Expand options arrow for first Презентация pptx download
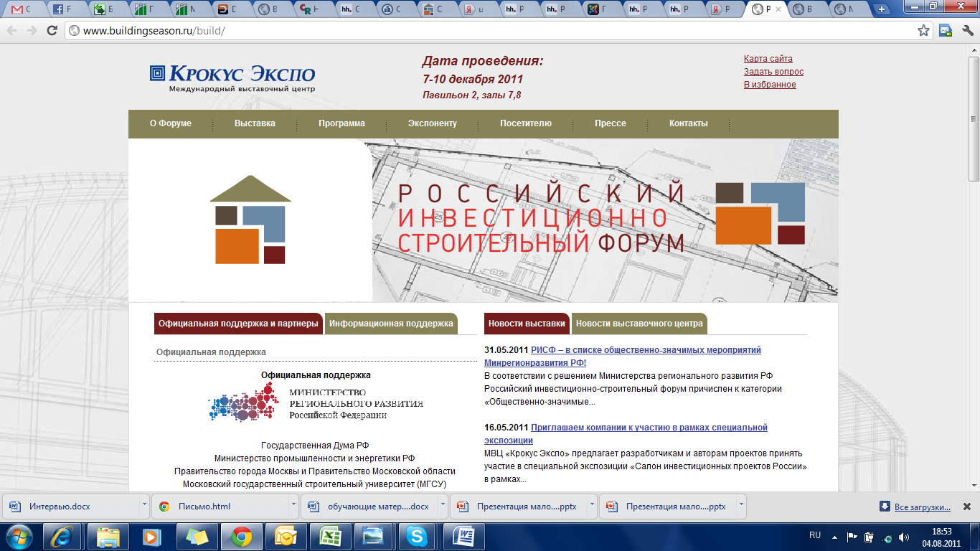980x551 pixels. click(591, 506)
